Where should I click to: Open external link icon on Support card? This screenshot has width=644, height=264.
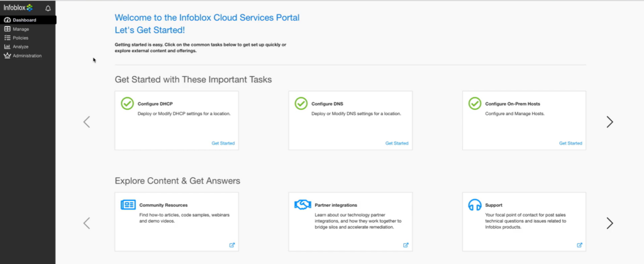(x=579, y=245)
